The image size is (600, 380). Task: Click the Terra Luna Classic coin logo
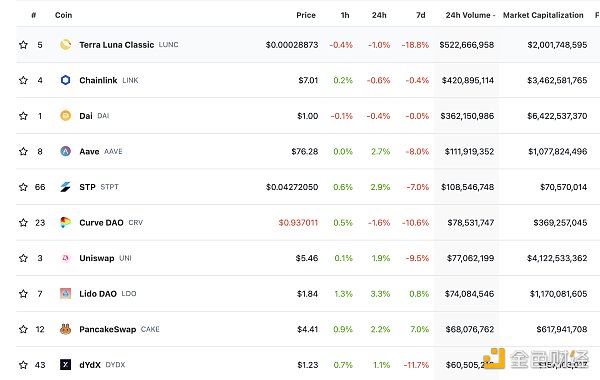(x=65, y=45)
